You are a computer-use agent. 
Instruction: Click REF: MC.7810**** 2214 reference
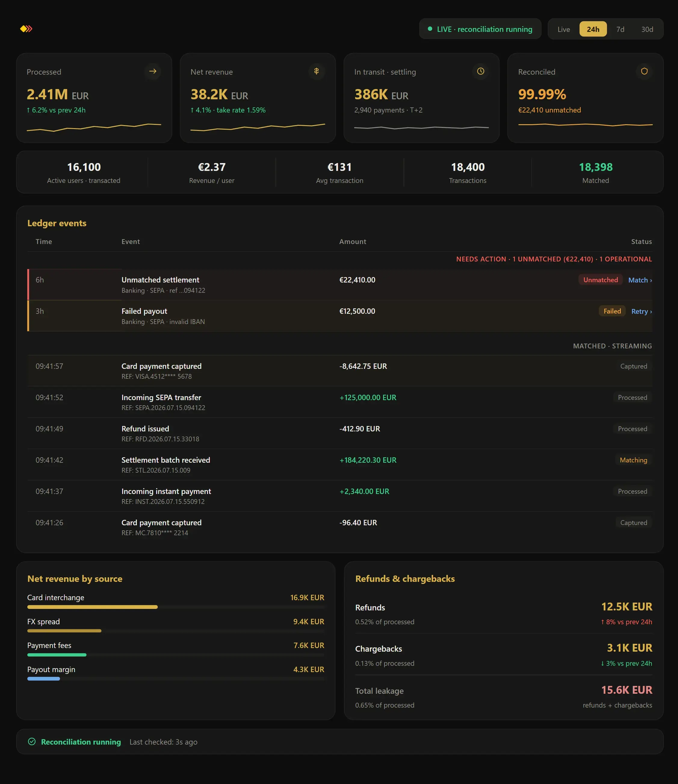tap(154, 533)
